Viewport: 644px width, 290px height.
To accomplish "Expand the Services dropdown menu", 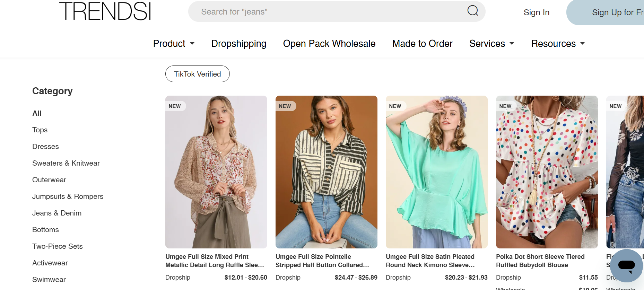I will coord(491,44).
